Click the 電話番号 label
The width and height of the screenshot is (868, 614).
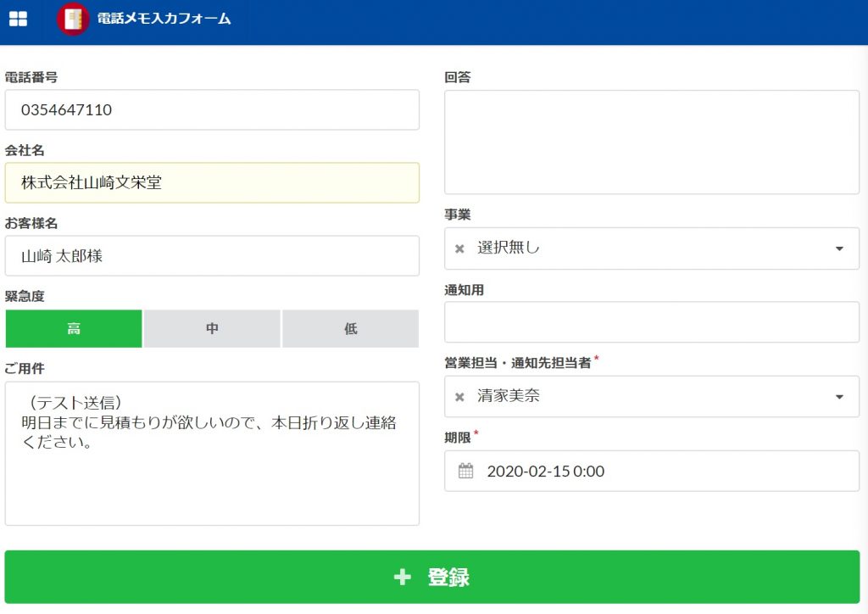click(x=31, y=77)
